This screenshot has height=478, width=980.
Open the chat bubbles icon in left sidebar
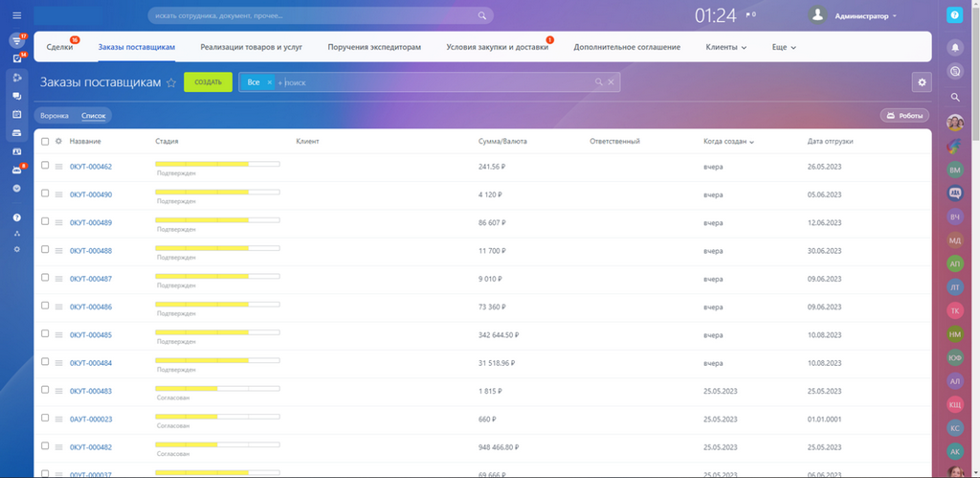pyautogui.click(x=17, y=96)
